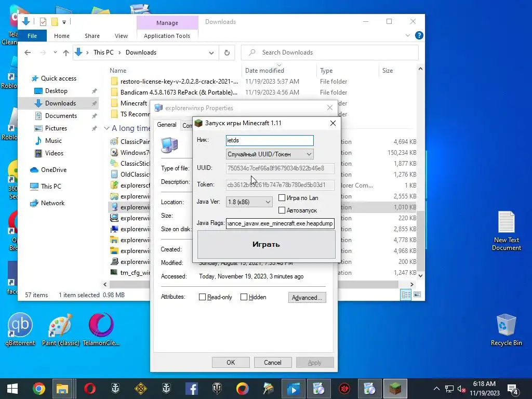Viewport: 532px width, 399px height.
Task: Click the Minecraft taskbar icon
Action: point(395,389)
